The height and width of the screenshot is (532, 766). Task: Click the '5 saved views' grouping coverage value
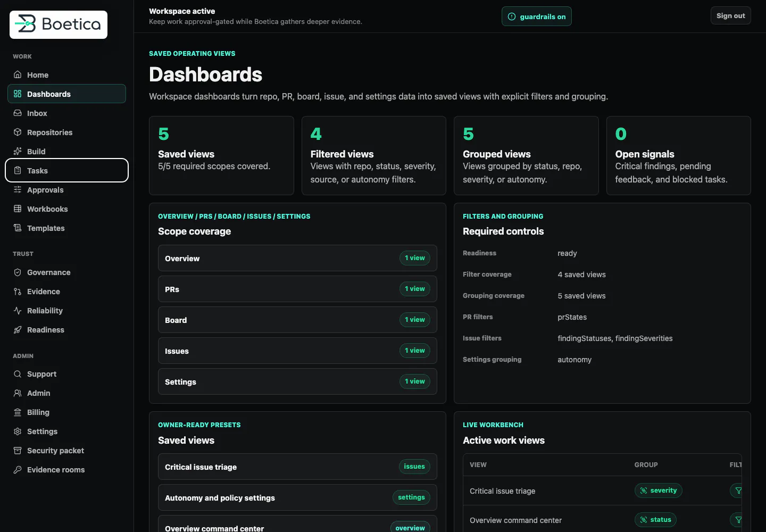pos(581,296)
